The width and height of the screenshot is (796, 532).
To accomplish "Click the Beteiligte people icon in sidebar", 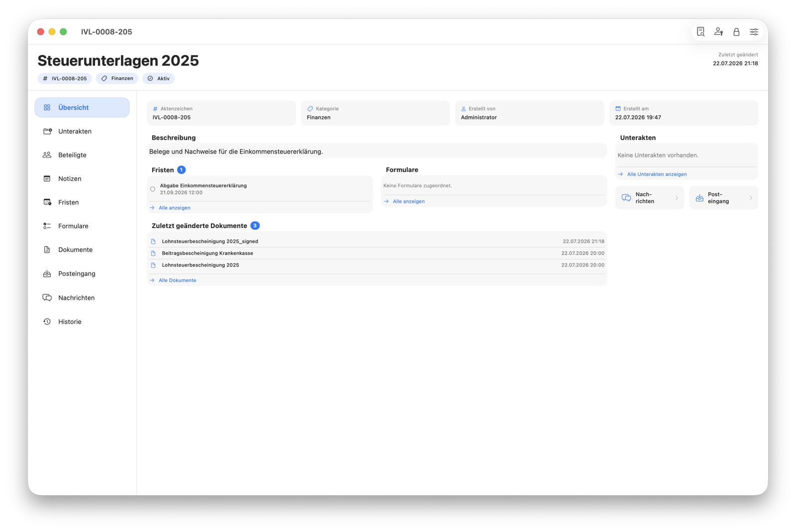I will 47,155.
